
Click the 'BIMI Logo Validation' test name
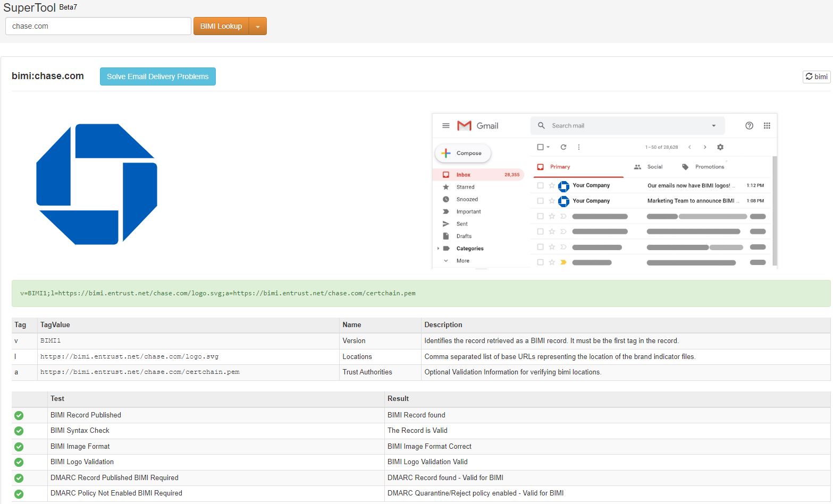pyautogui.click(x=82, y=462)
